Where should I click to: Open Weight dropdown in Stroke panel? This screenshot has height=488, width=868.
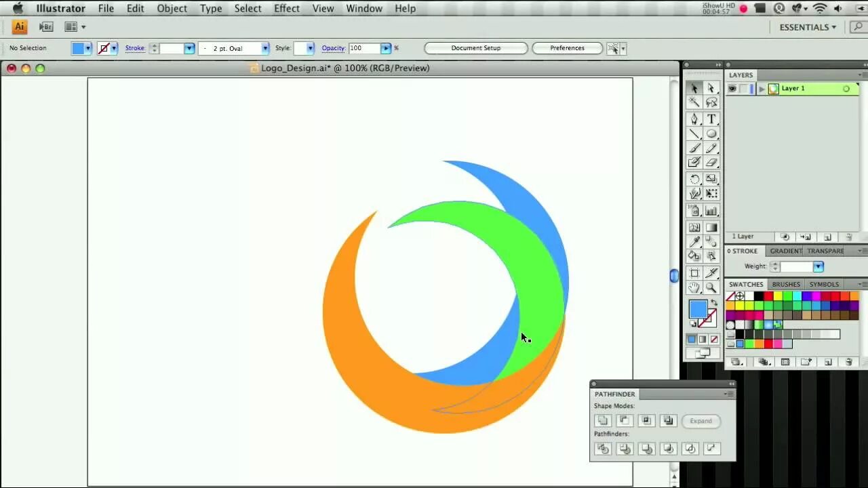click(x=818, y=266)
